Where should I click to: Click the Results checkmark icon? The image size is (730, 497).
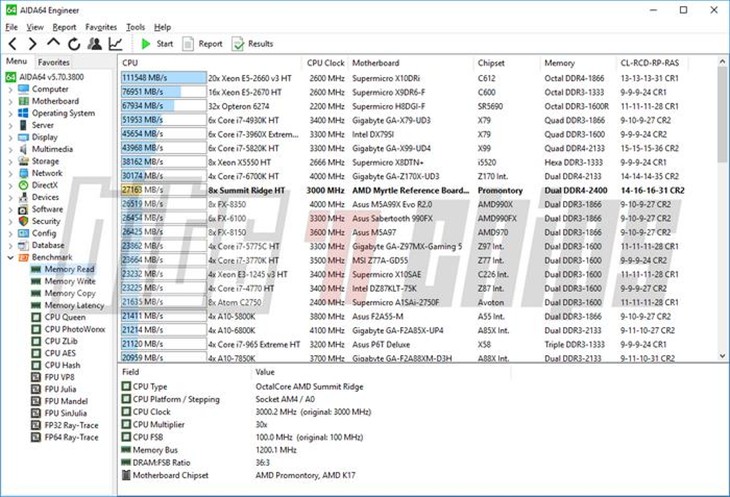pos(238,44)
